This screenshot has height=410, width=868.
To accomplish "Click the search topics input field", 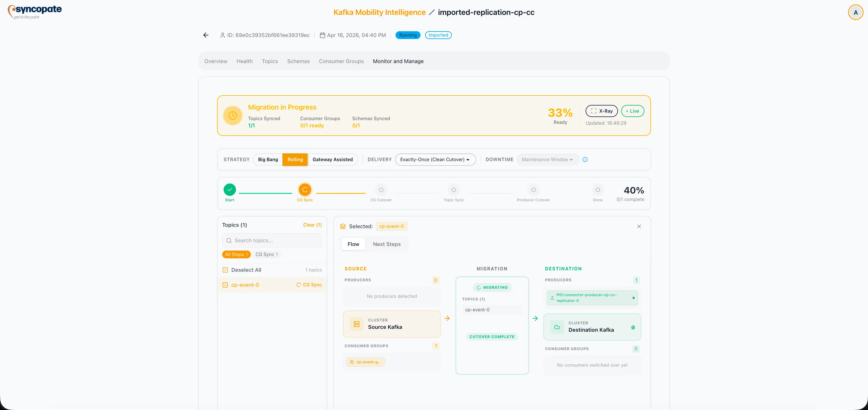I will coord(272,240).
